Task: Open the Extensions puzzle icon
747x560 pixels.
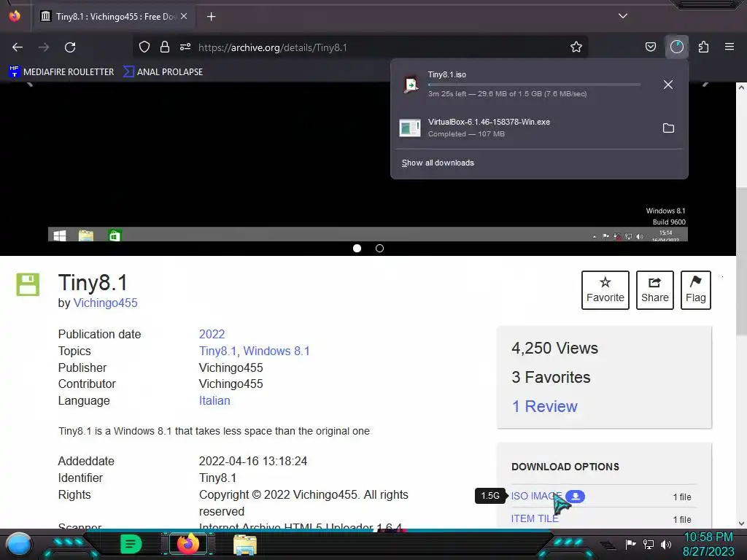Action: click(x=704, y=47)
